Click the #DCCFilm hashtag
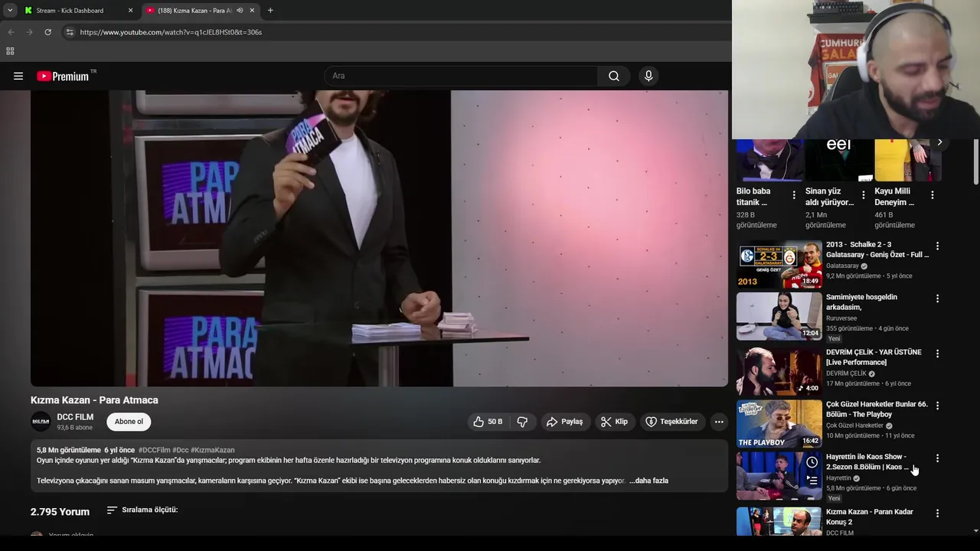The width and height of the screenshot is (980, 551). (155, 450)
